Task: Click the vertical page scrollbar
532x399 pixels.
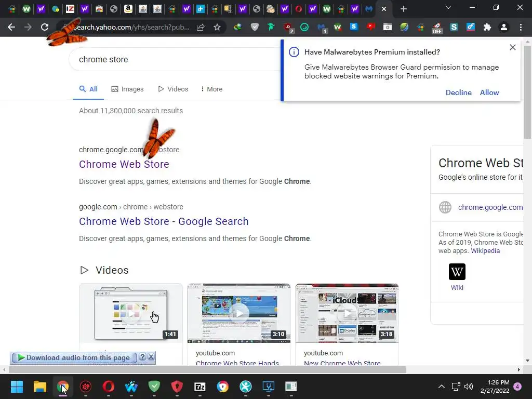Action: click(x=527, y=92)
